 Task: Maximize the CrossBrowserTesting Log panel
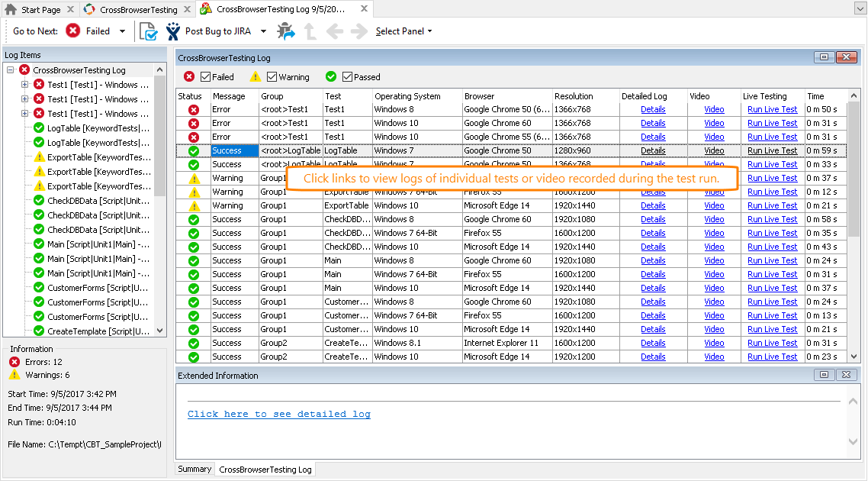click(825, 57)
